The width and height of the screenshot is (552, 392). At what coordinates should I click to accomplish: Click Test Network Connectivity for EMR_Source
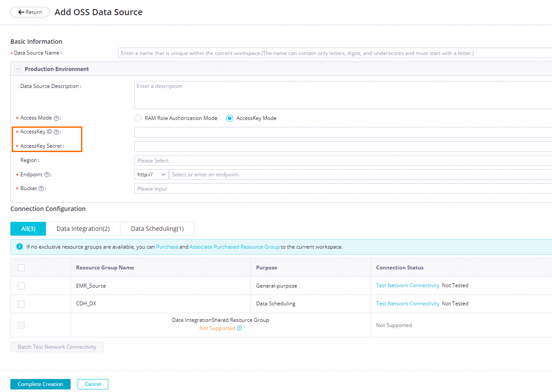point(407,286)
